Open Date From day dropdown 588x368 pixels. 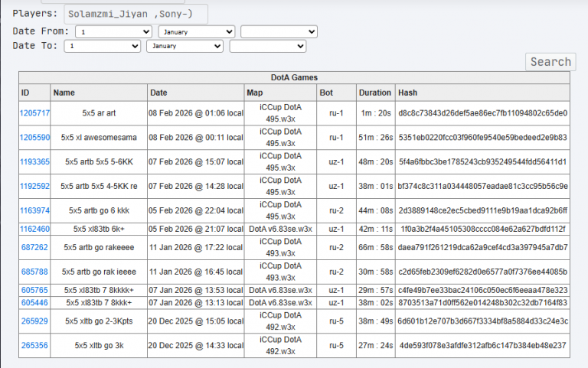point(113,32)
